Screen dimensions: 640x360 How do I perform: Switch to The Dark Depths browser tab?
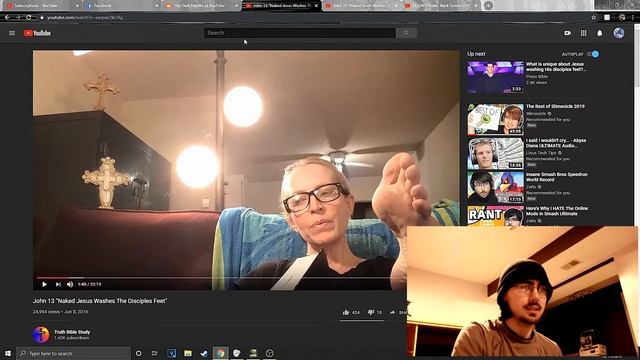(202, 6)
